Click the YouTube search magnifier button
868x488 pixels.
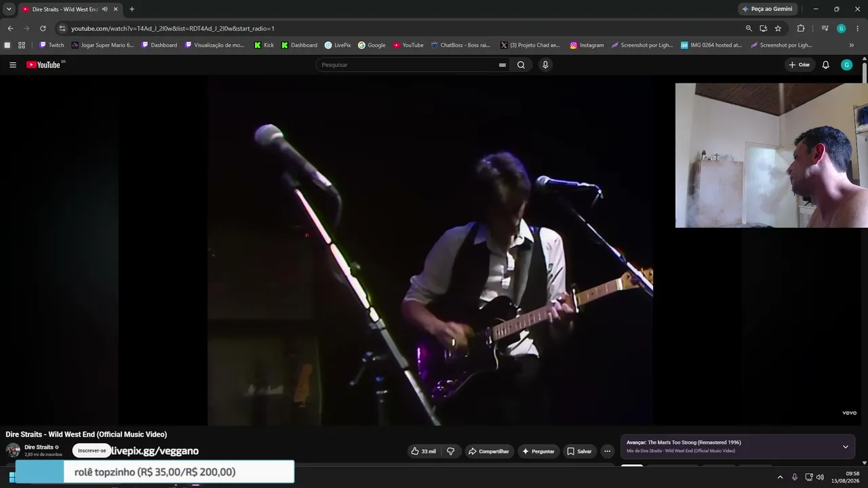click(521, 65)
